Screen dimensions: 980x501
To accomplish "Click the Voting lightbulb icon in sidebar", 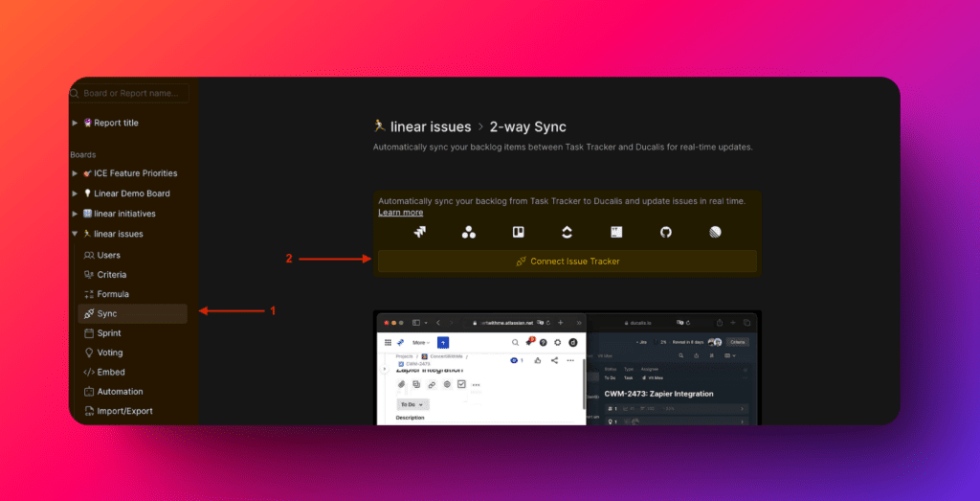I will coord(89,353).
